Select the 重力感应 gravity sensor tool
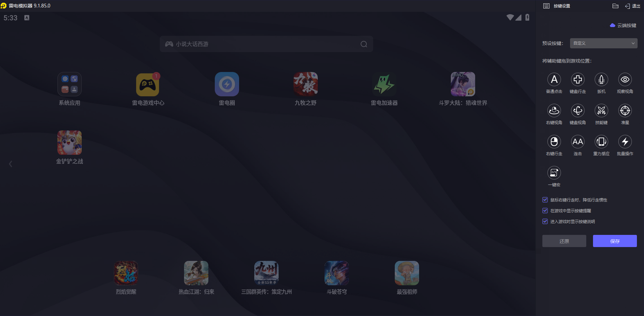The height and width of the screenshot is (316, 644). [x=601, y=142]
